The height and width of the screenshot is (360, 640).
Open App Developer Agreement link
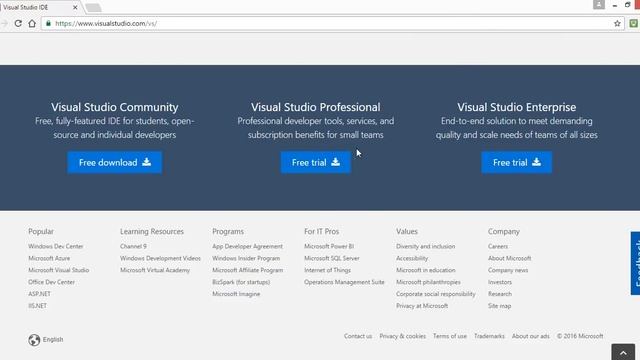point(247,247)
